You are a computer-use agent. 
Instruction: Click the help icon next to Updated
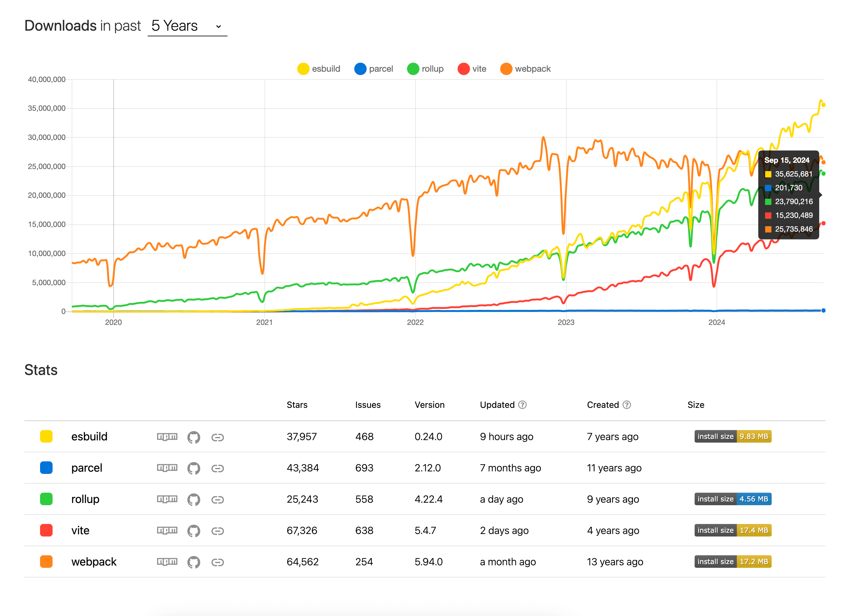tap(523, 404)
